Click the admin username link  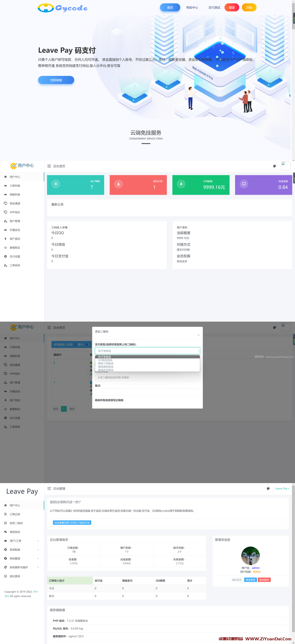coord(256,568)
